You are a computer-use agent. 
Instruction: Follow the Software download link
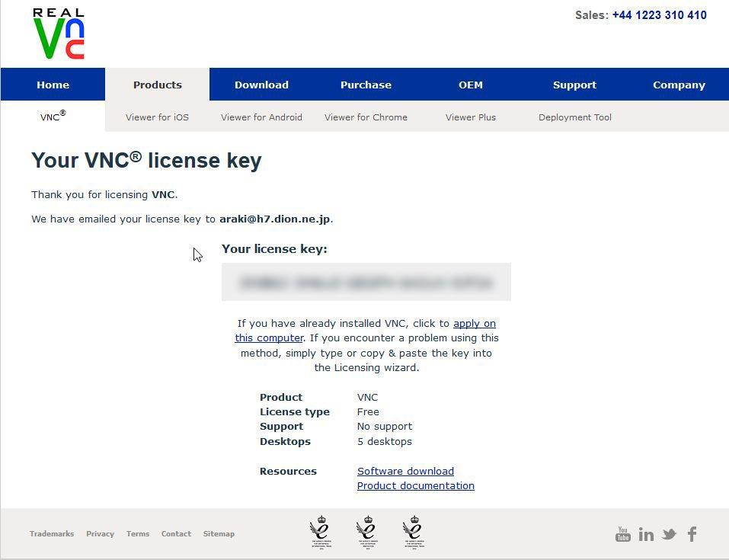click(405, 471)
